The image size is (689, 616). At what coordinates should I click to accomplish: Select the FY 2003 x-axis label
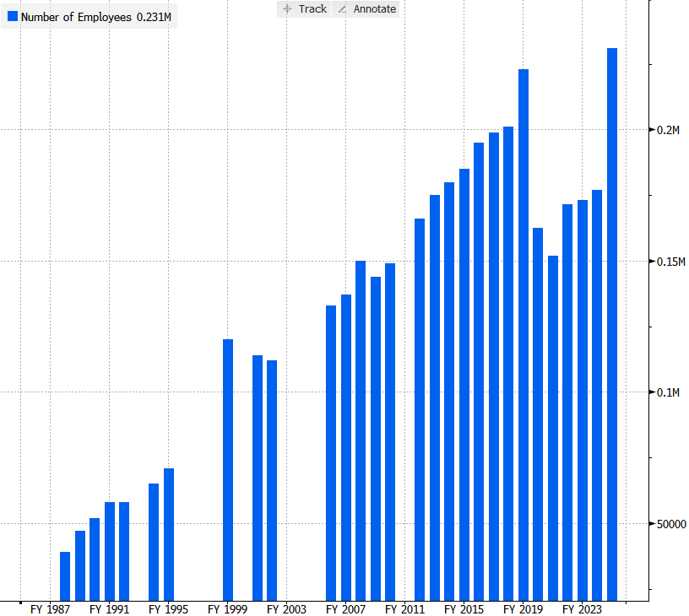(286, 608)
